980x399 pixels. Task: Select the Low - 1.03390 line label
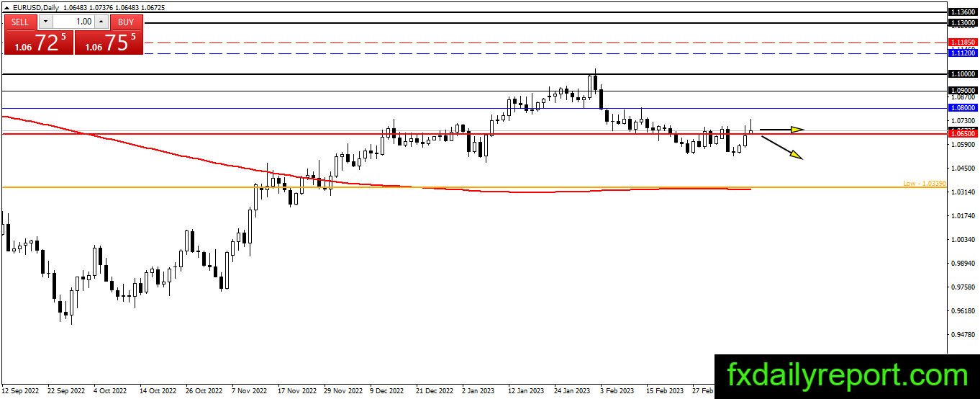[x=924, y=184]
